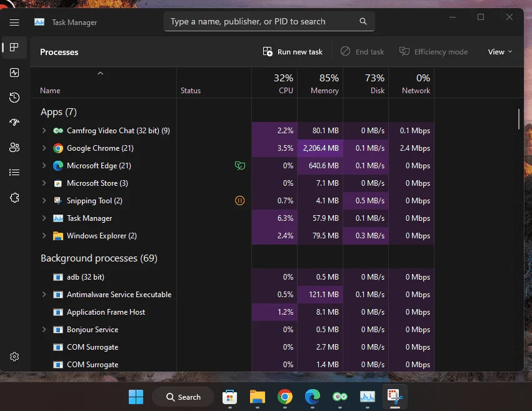532x411 pixels.
Task: Click the efficiency mode leaf on Edge row
Action: (240, 166)
